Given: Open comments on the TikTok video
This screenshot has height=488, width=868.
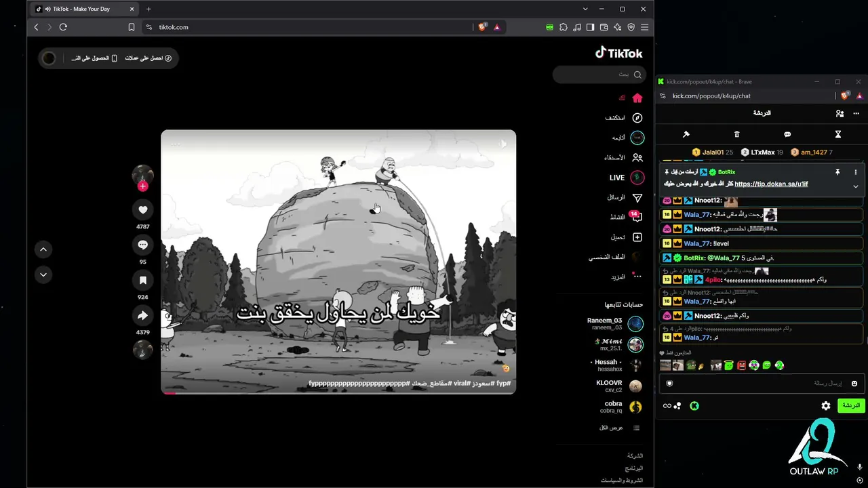Looking at the screenshot, I should click(142, 245).
